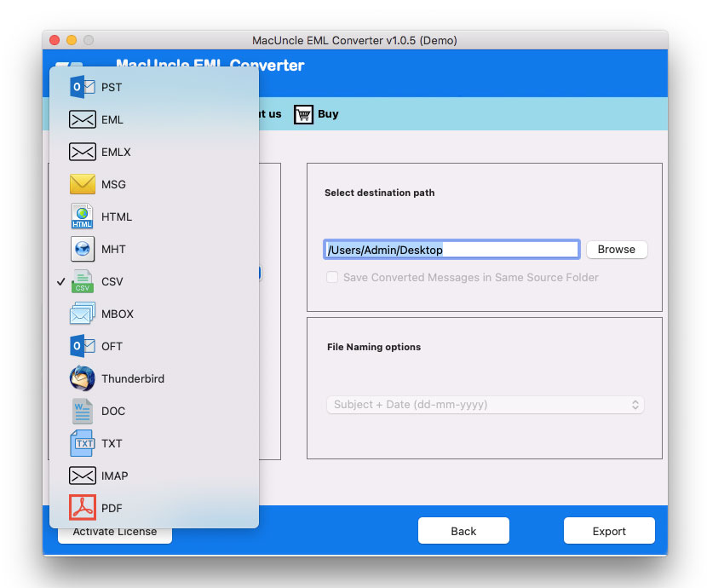Choose DOC from the format list
This screenshot has width=707, height=588.
pyautogui.click(x=154, y=411)
